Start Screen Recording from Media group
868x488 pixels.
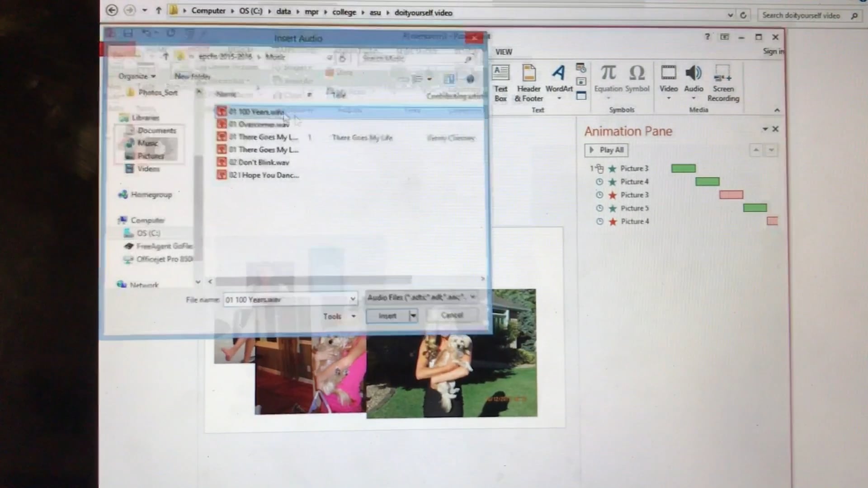723,84
